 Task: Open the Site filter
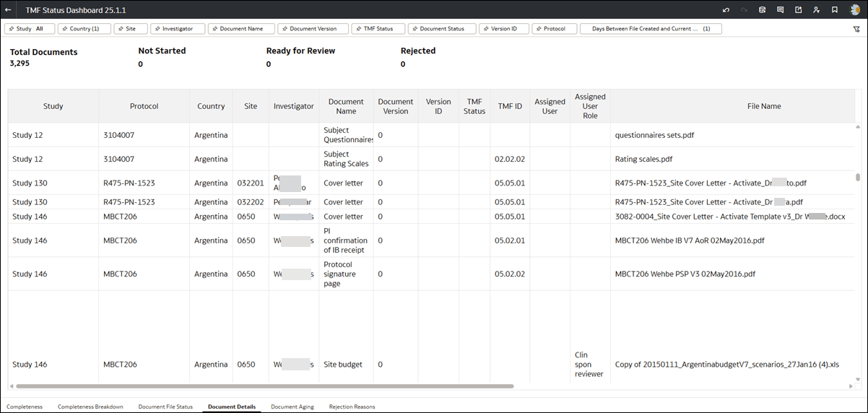click(x=130, y=29)
